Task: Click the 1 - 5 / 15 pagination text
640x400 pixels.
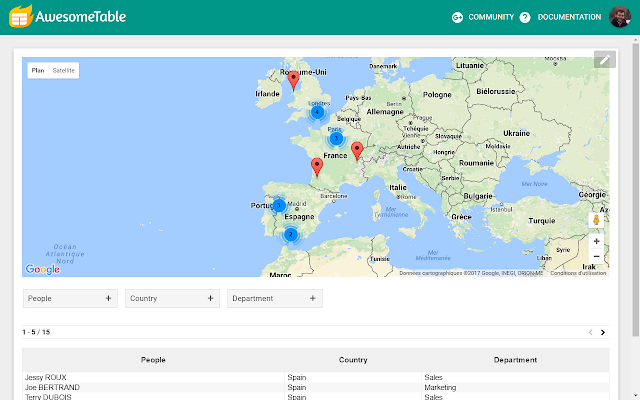Action: tap(36, 332)
